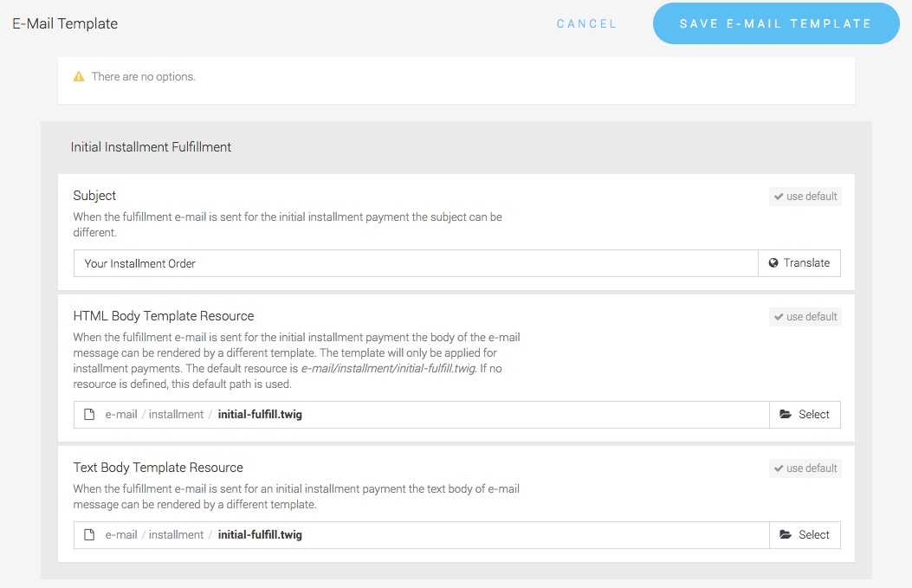Click the Initial Installment Fulfillment section header
912x588 pixels.
(x=151, y=147)
